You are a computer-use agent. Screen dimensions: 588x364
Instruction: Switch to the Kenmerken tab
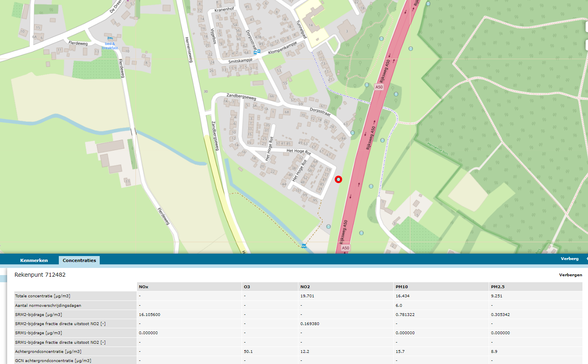[x=34, y=260]
